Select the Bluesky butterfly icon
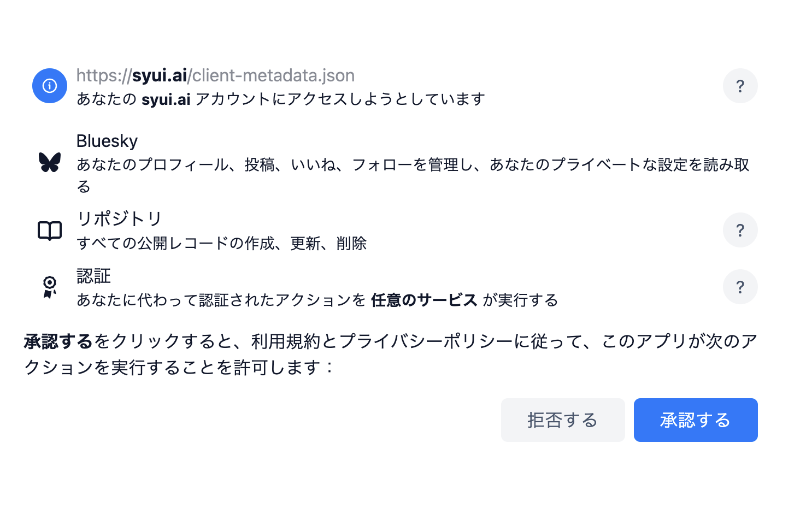The image size is (812, 508). [50, 162]
